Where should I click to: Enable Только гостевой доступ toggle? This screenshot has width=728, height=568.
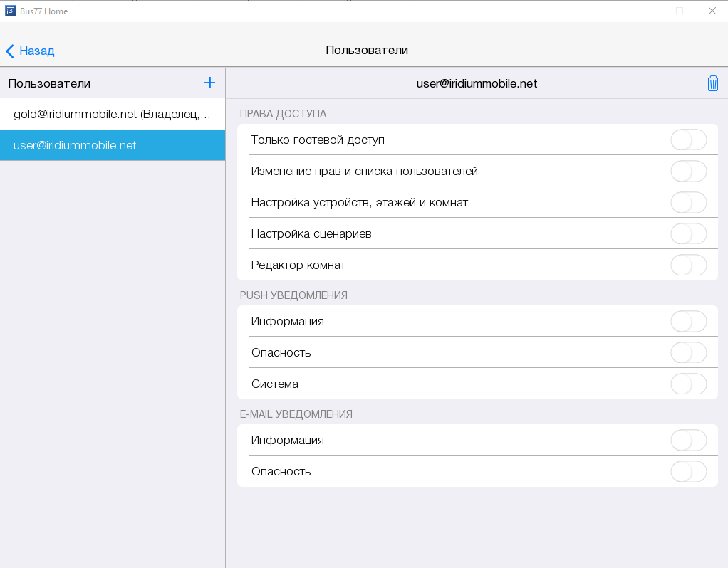pyautogui.click(x=688, y=140)
